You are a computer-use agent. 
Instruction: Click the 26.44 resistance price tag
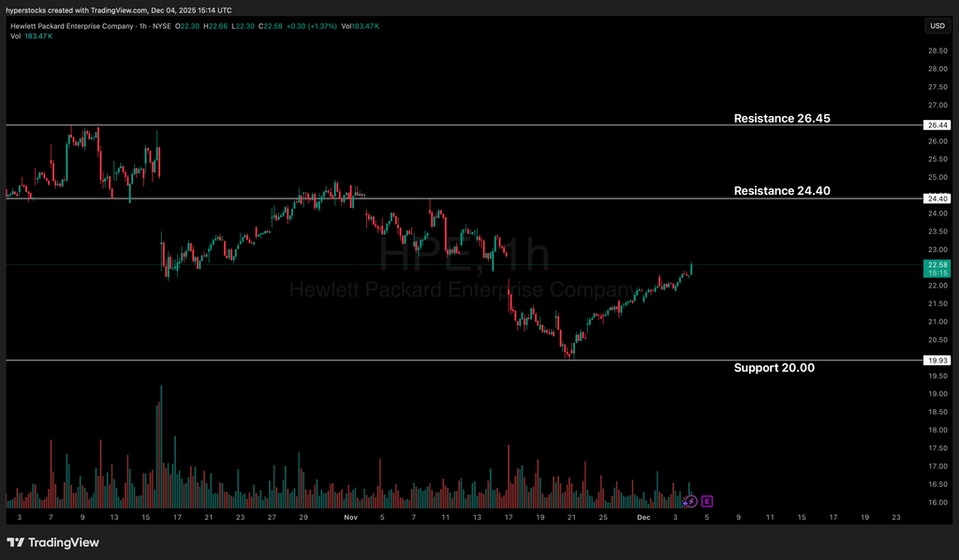coord(937,125)
